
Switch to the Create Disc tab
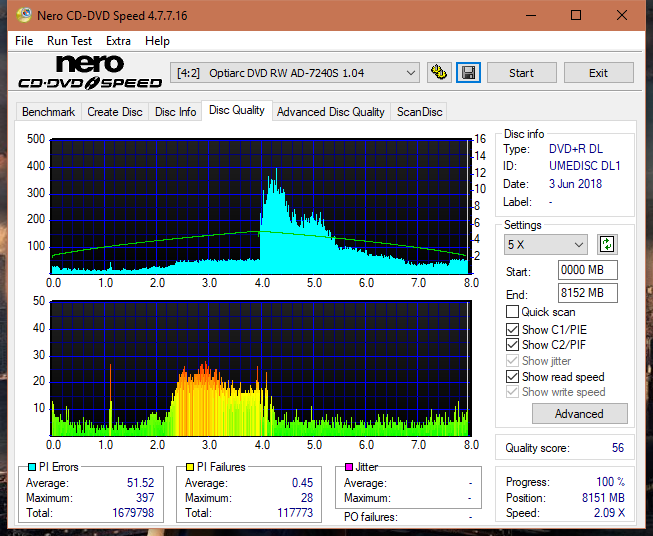tap(115, 112)
